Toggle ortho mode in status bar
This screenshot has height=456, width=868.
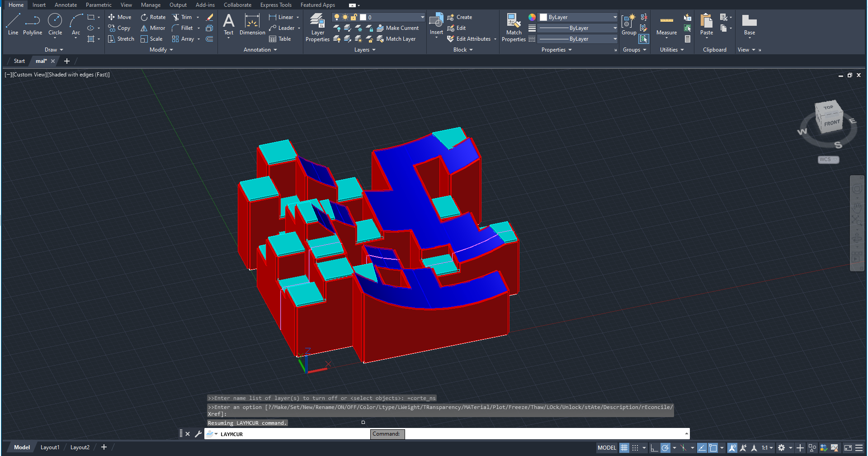pos(654,448)
